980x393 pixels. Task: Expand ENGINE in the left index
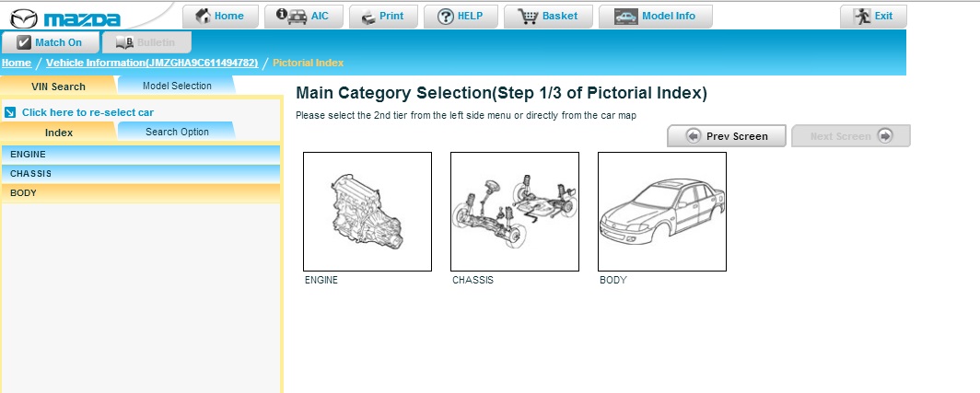point(141,155)
